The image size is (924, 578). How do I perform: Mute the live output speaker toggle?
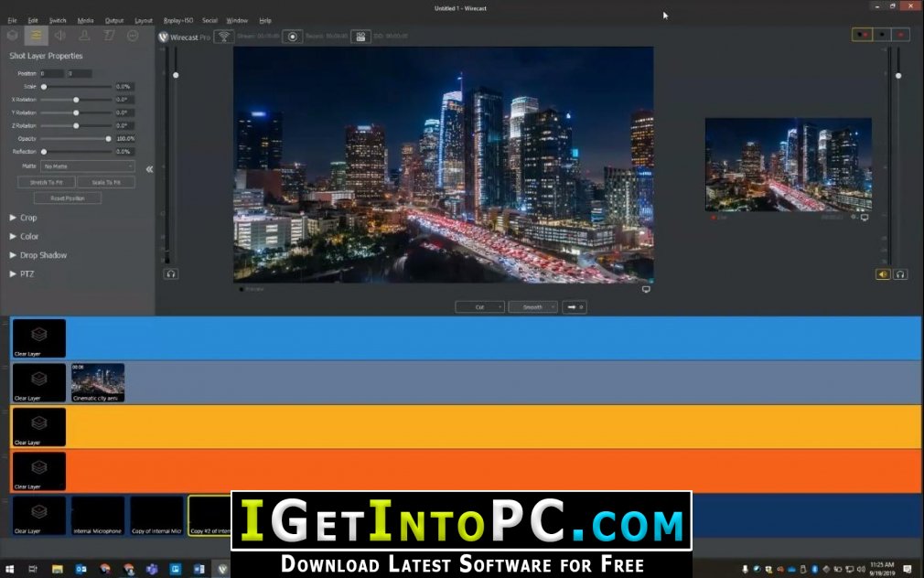coord(883,274)
